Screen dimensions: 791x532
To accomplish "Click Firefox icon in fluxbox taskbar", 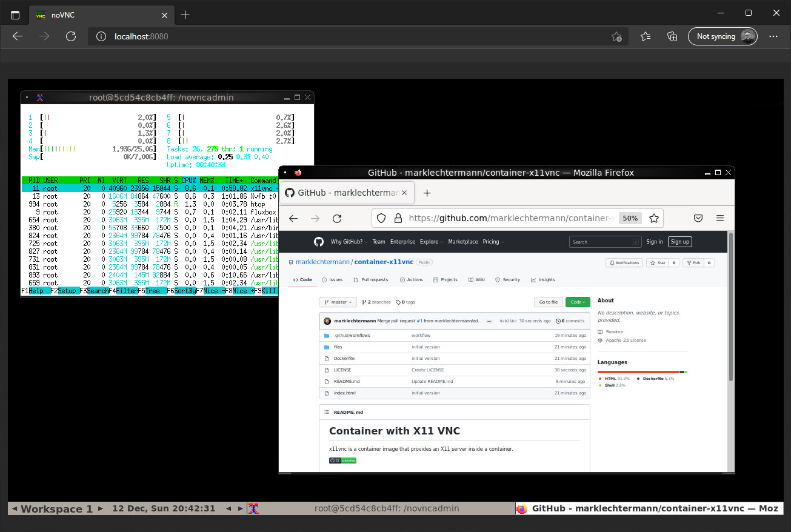I will 521,508.
